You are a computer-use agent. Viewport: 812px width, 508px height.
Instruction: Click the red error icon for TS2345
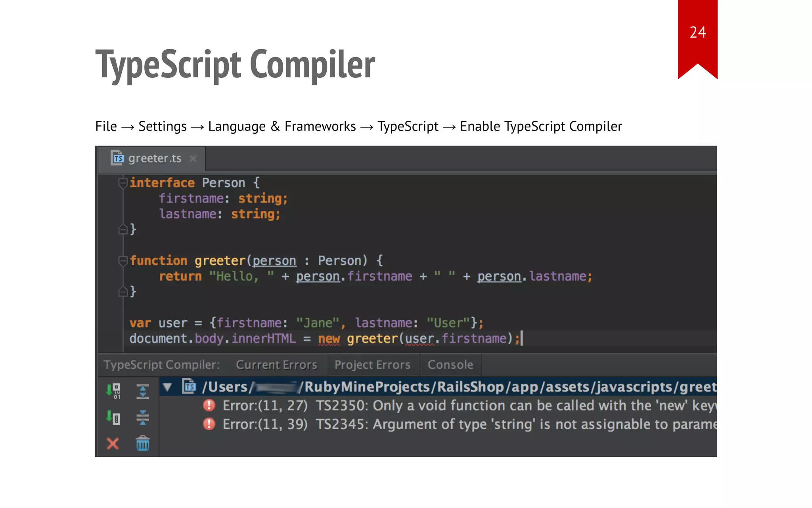[x=209, y=424]
